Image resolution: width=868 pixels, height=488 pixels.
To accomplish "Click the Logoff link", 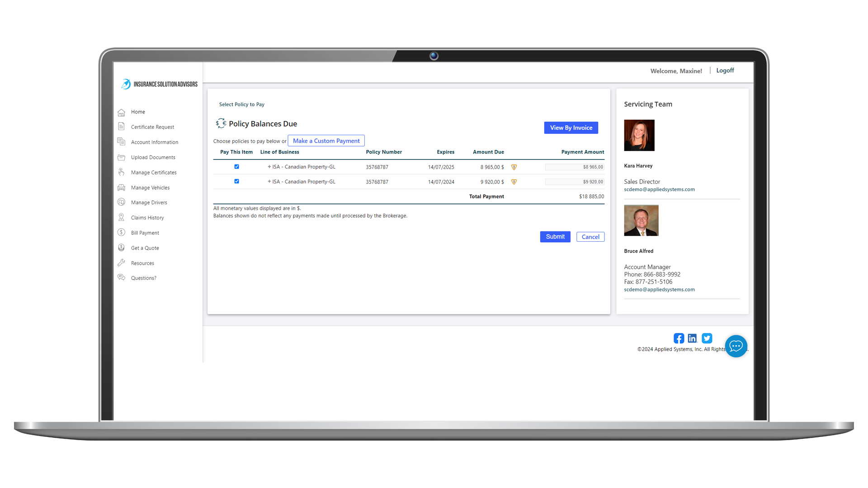I will [725, 70].
